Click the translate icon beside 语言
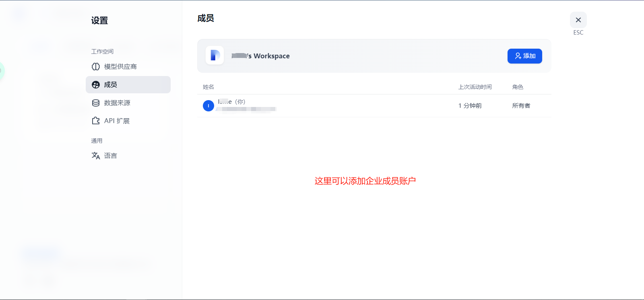 pyautogui.click(x=96, y=156)
